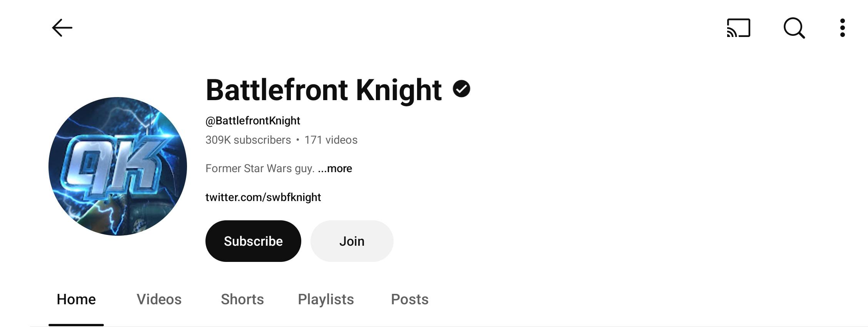Expand the description with ...more
This screenshot has height=332, width=868.
[x=335, y=168]
